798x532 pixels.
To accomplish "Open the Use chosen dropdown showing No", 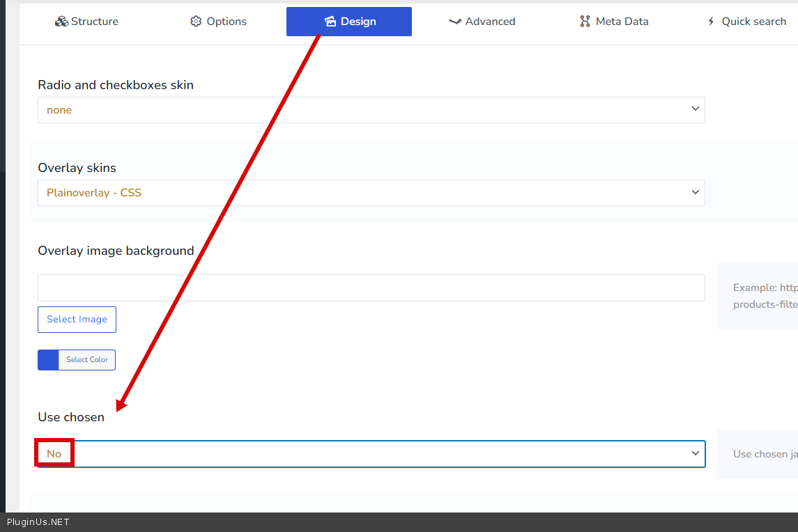I will (371, 454).
